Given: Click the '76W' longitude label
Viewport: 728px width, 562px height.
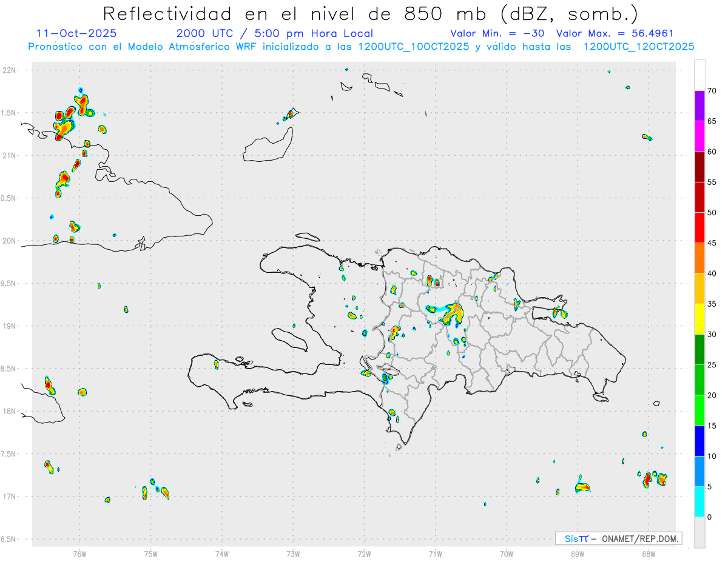Looking at the screenshot, I should click(x=79, y=554).
